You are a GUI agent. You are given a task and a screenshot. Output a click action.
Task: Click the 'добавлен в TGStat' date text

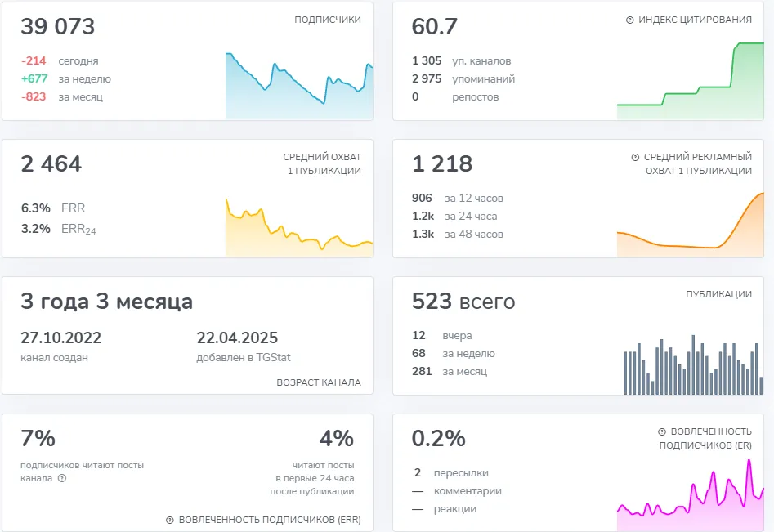237,338
